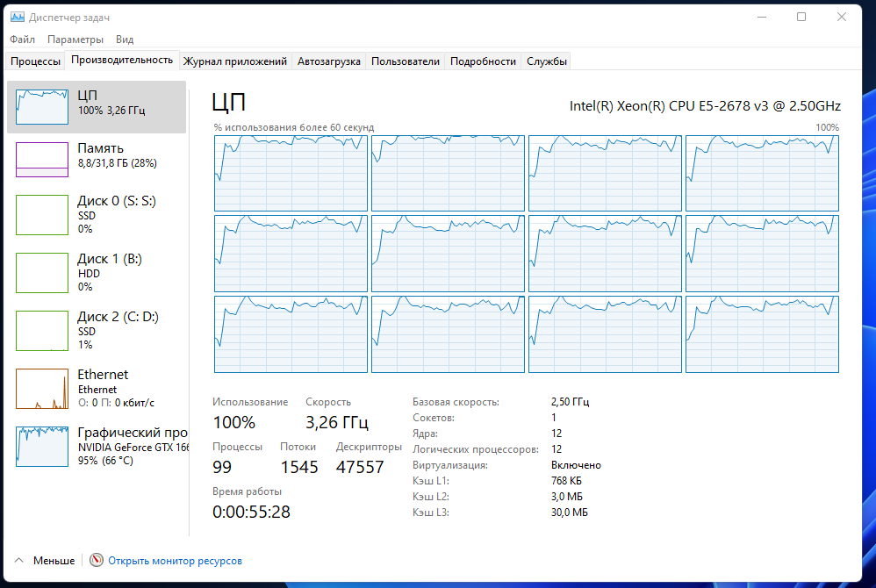The width and height of the screenshot is (876, 588).
Task: Switch to the Процессы tab
Action: click(x=36, y=61)
